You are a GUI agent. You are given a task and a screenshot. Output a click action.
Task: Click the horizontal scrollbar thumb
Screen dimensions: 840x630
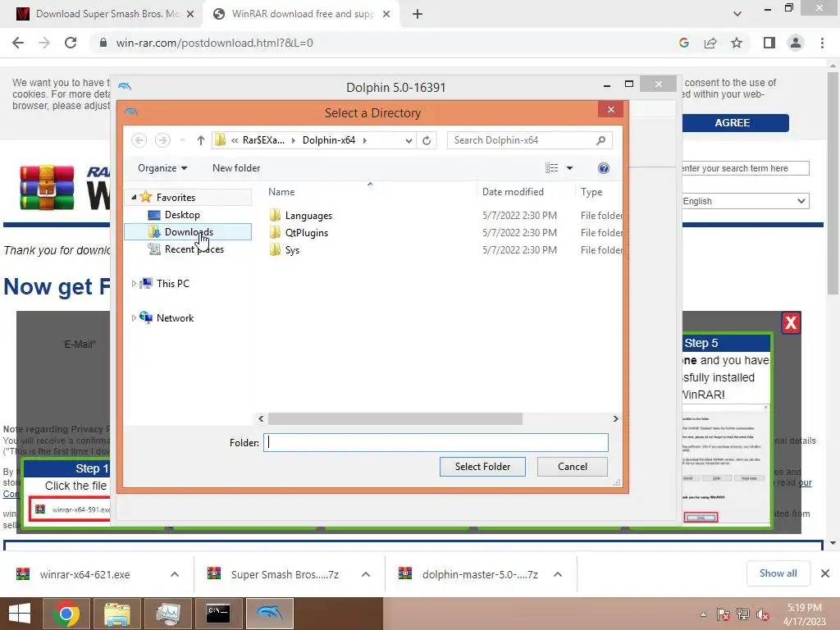pos(395,419)
